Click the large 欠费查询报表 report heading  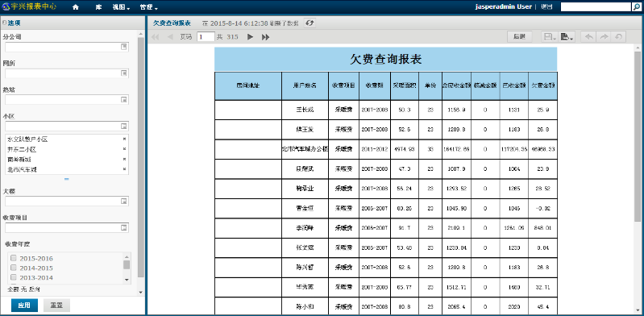point(385,59)
